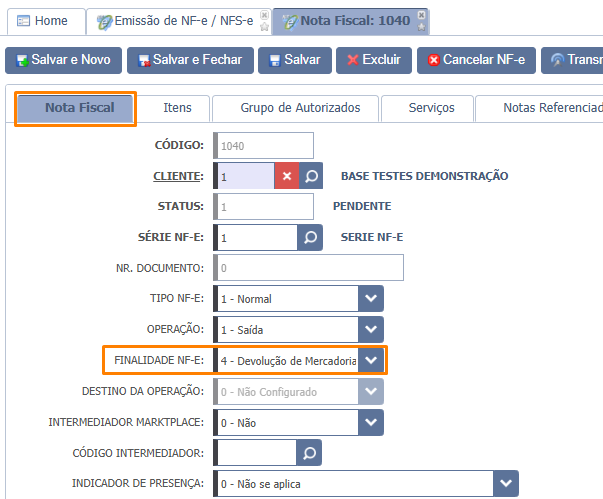The height and width of the screenshot is (499, 603).
Task: Expand the Intermediador Marktplace dropdown
Action: pos(371,422)
